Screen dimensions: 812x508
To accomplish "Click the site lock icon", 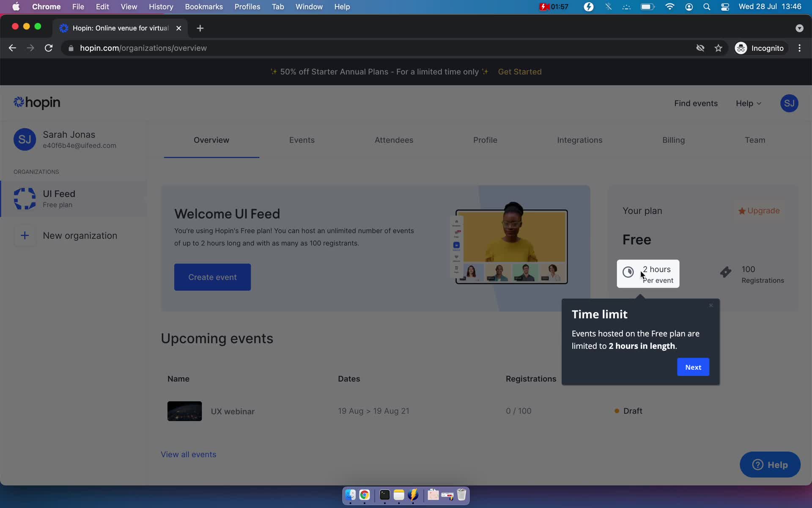I will 71,48.
